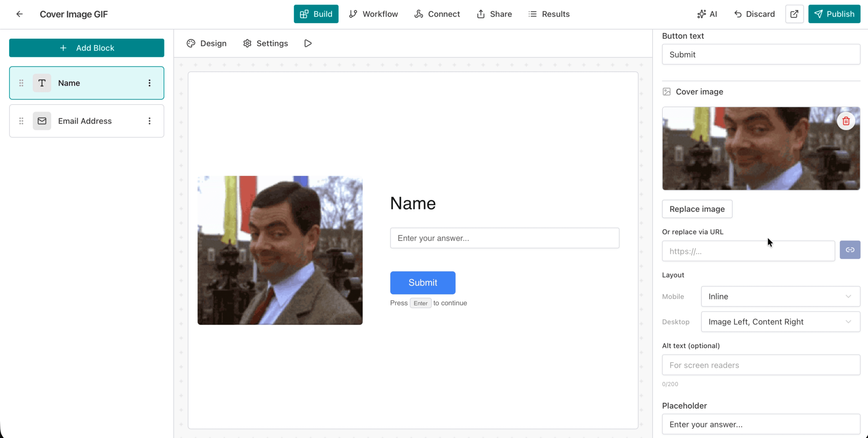Image resolution: width=868 pixels, height=438 pixels.
Task: Click the back arrow beside Cover Image GIF
Action: click(19, 14)
